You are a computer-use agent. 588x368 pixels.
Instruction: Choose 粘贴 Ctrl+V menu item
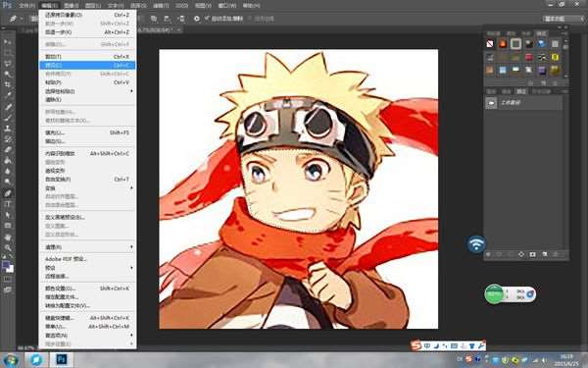pos(87,82)
